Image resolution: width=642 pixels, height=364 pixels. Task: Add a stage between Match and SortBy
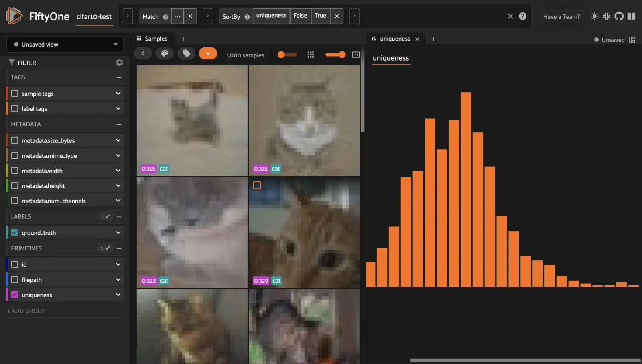coord(208,16)
